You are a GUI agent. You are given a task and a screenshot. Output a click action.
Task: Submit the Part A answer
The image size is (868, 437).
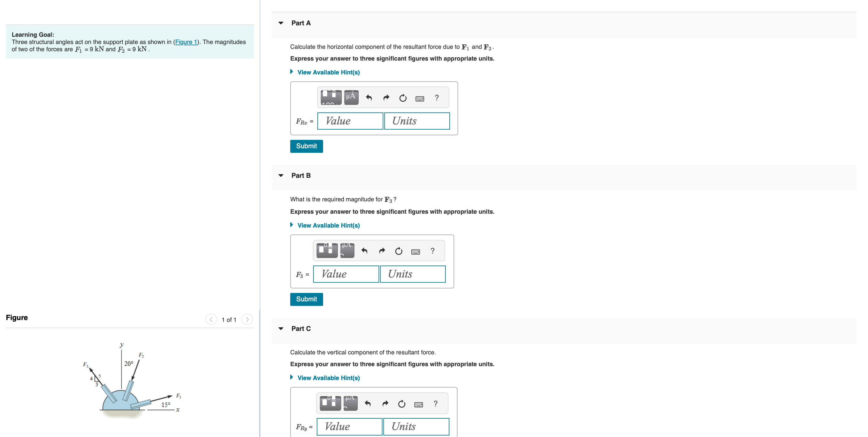(306, 146)
